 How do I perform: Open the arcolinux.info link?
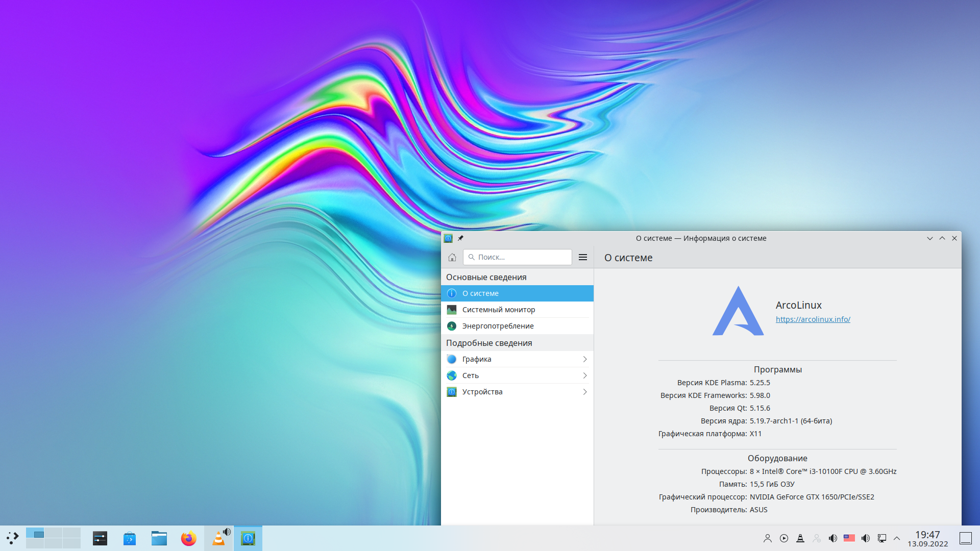point(813,319)
